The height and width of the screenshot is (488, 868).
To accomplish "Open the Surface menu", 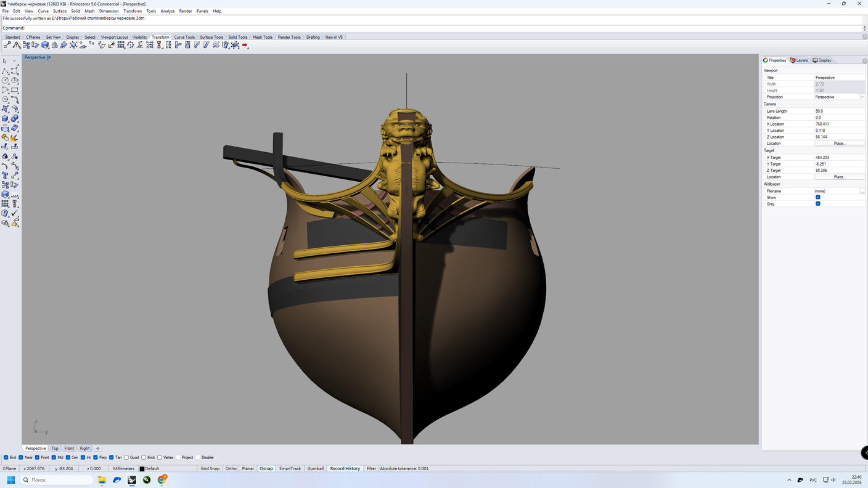I will [x=59, y=11].
